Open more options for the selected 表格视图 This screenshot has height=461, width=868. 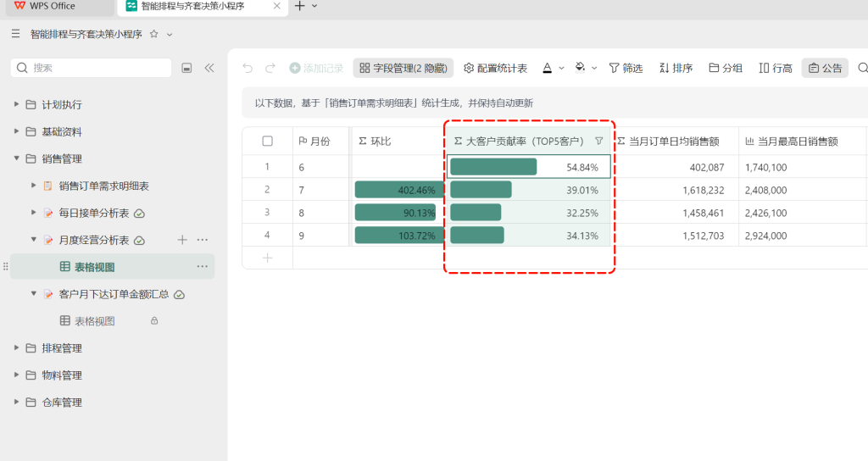203,267
